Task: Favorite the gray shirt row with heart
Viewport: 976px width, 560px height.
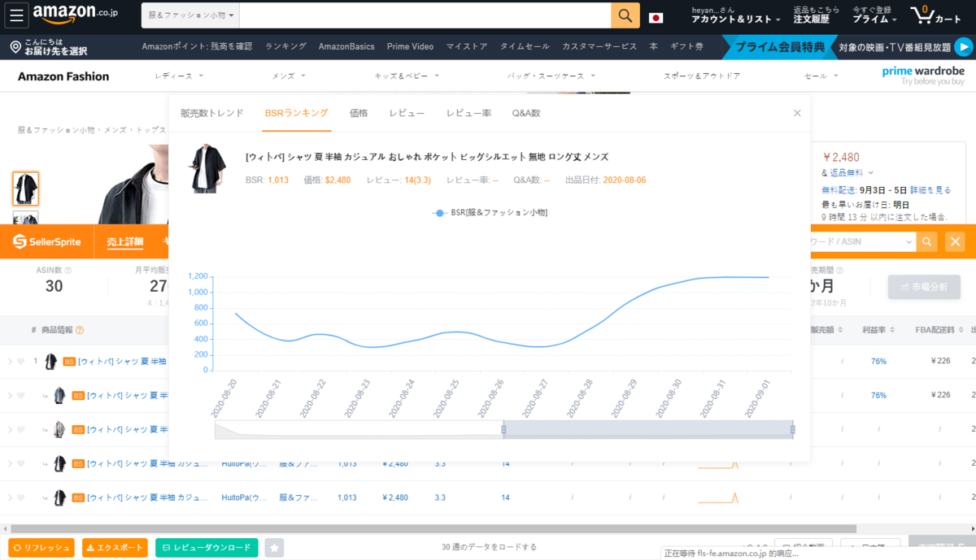Action: 20,429
